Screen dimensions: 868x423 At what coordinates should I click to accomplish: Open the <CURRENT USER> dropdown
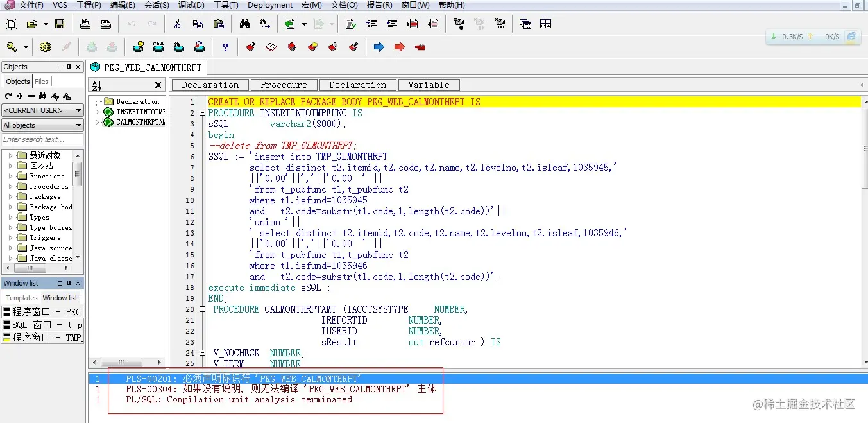tap(42, 110)
